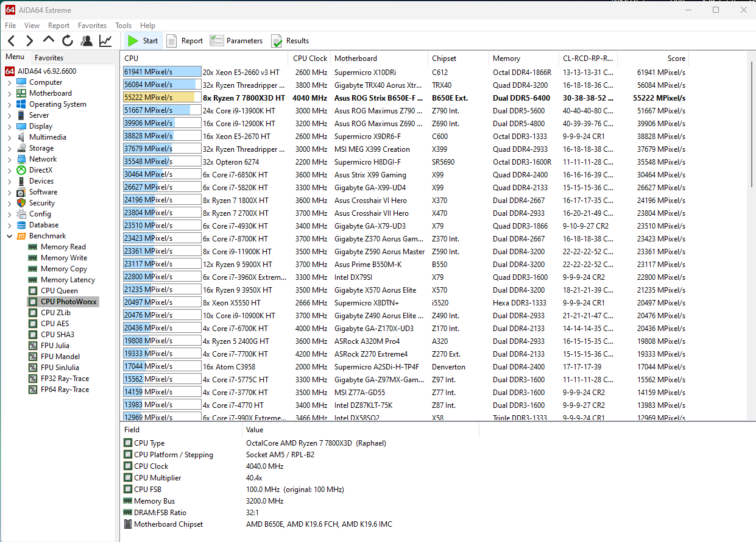
Task: Open benchmark Parameters
Action: coord(236,41)
